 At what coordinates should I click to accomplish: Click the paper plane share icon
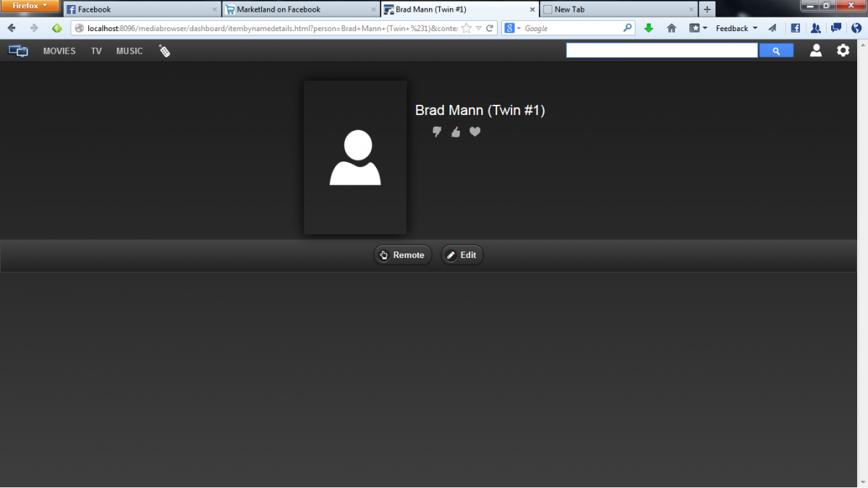773,28
